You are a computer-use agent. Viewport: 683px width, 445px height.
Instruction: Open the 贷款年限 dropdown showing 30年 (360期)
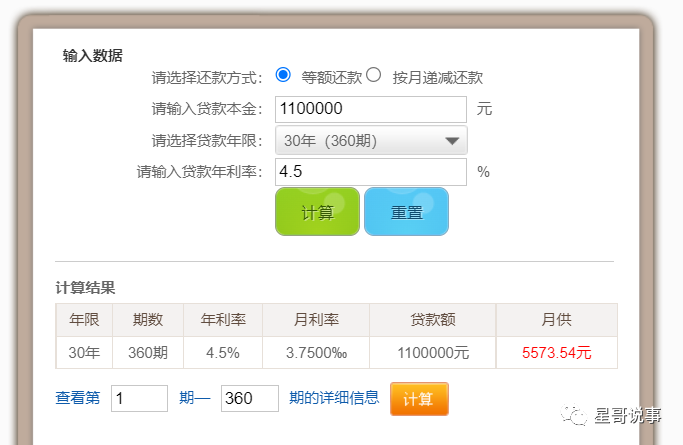pos(371,140)
